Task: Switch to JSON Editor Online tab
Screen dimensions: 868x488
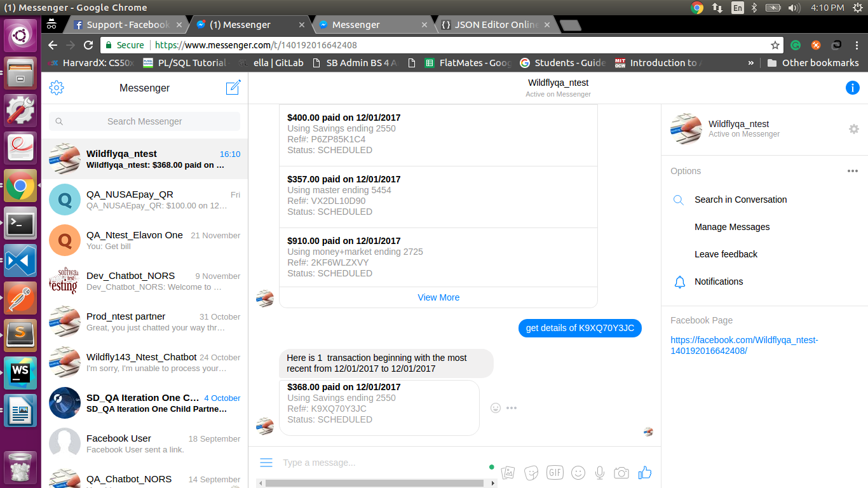Action: [x=497, y=25]
